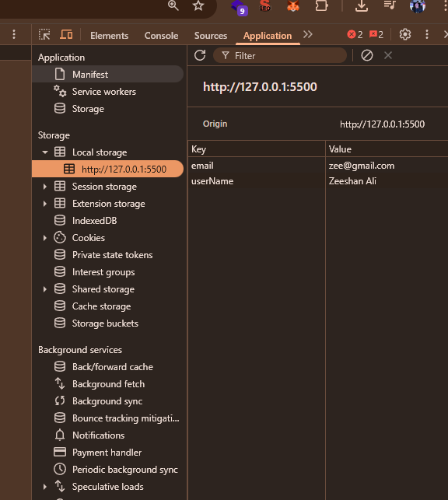Switch to the Console tab
The height and width of the screenshot is (500, 448).
click(x=161, y=36)
